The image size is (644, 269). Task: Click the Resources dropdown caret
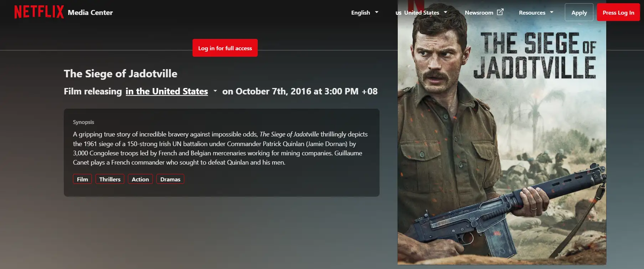(552, 12)
